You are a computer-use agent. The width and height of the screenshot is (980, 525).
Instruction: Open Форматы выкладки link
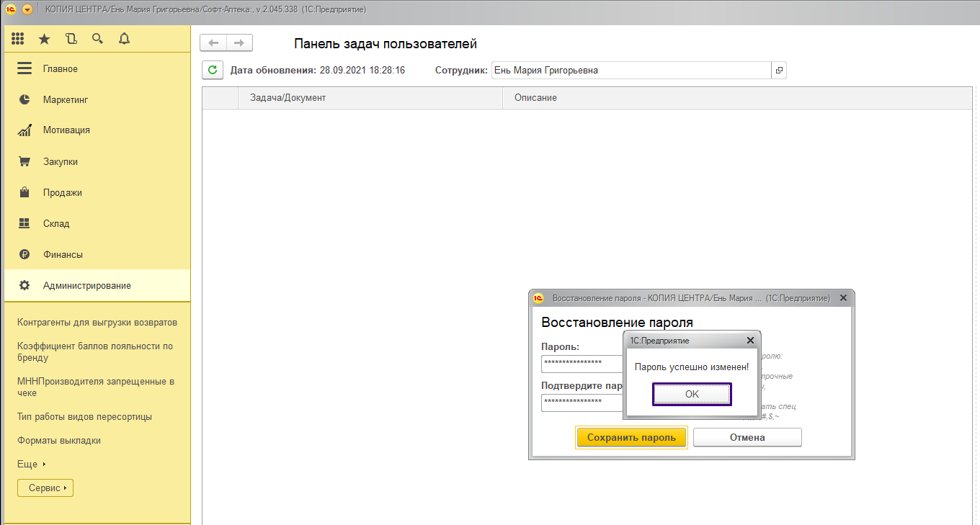pyautogui.click(x=59, y=441)
